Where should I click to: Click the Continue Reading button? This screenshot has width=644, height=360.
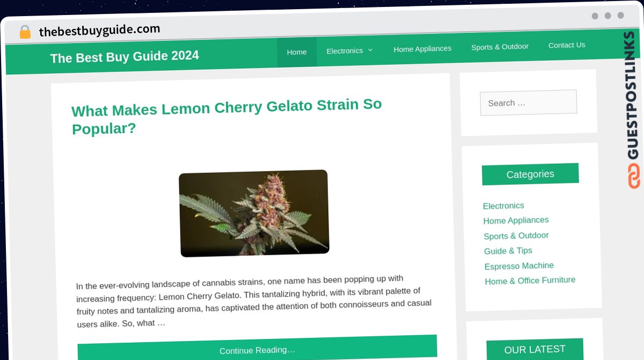(257, 349)
